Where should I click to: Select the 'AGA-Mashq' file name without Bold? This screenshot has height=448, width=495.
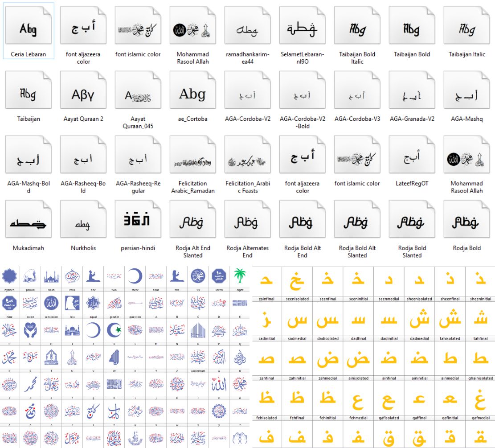[x=467, y=119]
